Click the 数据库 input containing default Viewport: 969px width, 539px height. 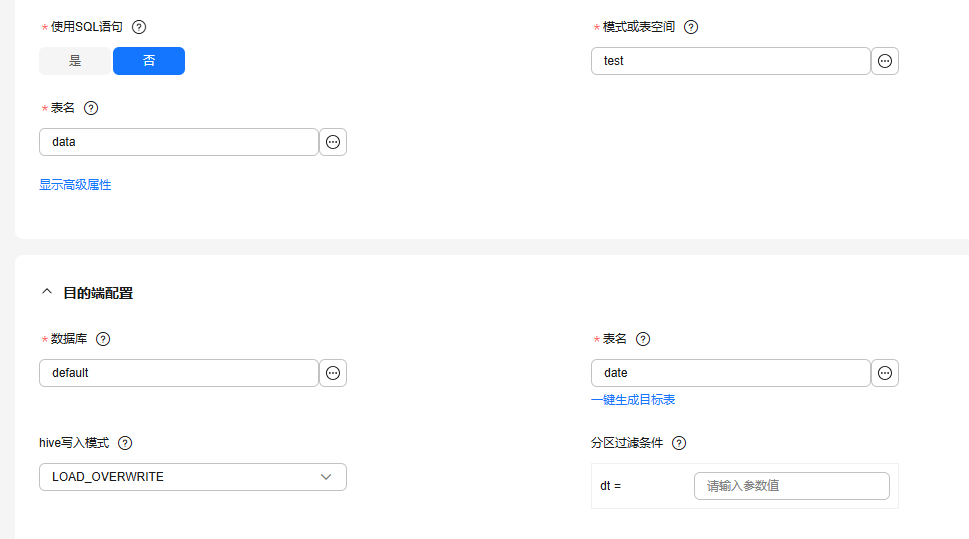[178, 373]
